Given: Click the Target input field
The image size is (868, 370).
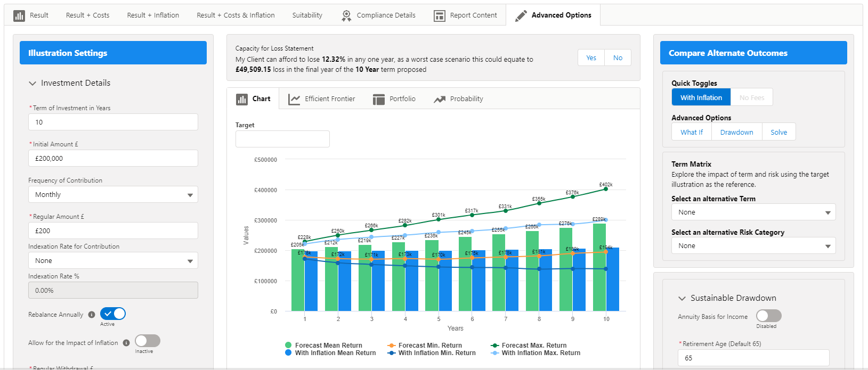Looking at the screenshot, I should tap(282, 139).
